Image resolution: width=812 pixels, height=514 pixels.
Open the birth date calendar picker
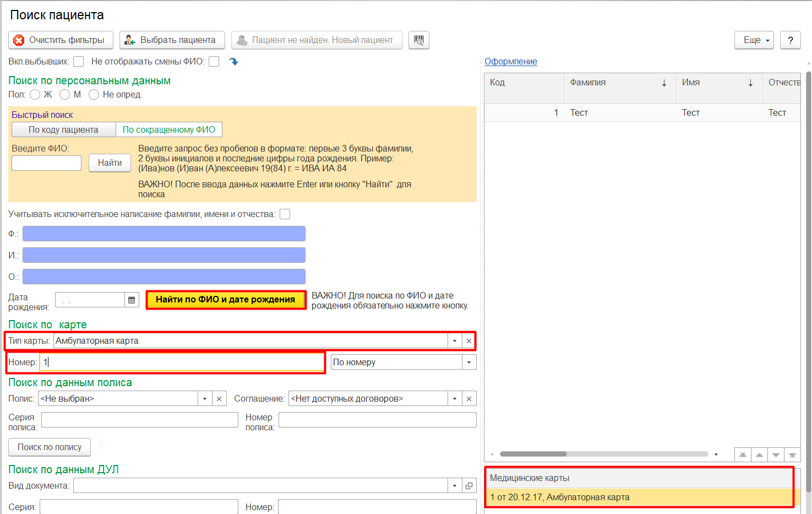click(132, 300)
